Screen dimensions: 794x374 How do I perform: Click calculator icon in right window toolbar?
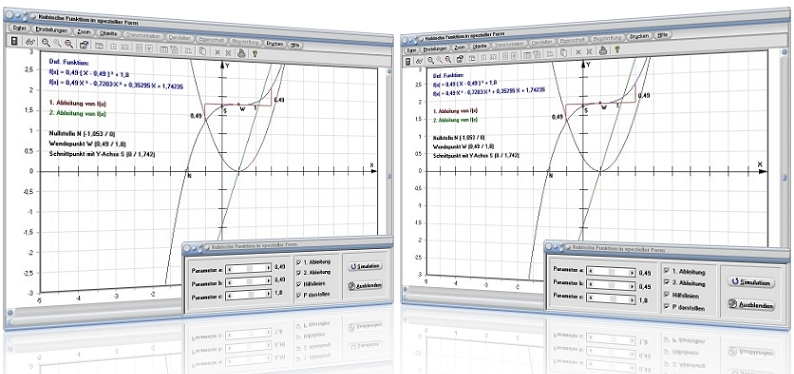(408, 61)
